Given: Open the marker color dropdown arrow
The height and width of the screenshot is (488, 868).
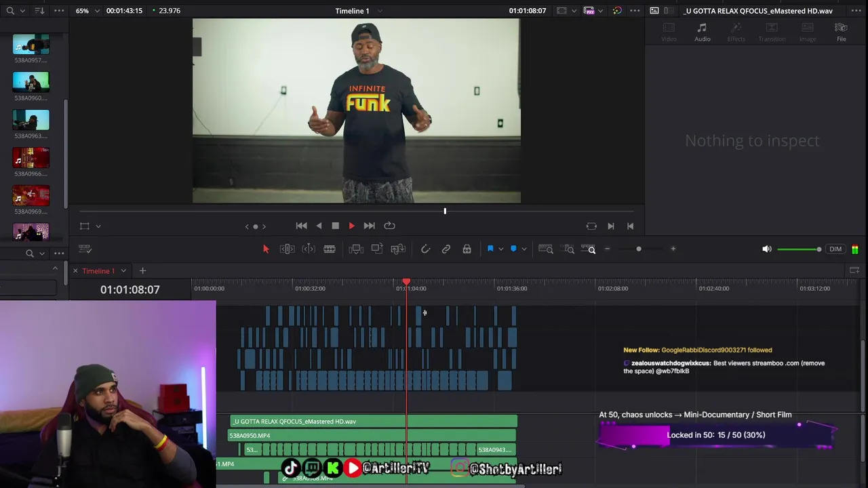Looking at the screenshot, I should click(524, 249).
